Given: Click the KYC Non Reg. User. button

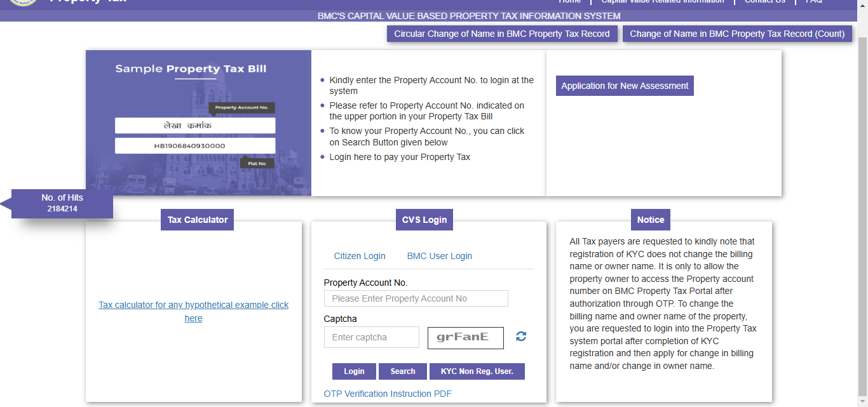Looking at the screenshot, I should pyautogui.click(x=477, y=371).
